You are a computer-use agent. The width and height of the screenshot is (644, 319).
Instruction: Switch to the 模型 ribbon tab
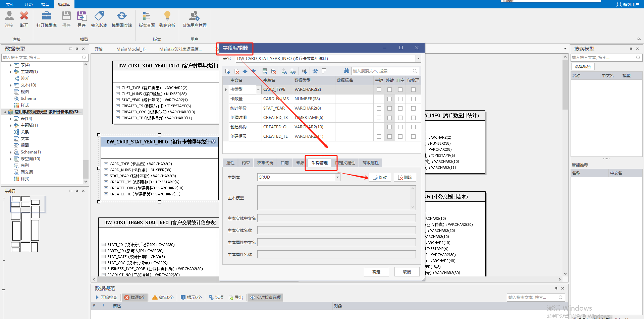(x=45, y=4)
